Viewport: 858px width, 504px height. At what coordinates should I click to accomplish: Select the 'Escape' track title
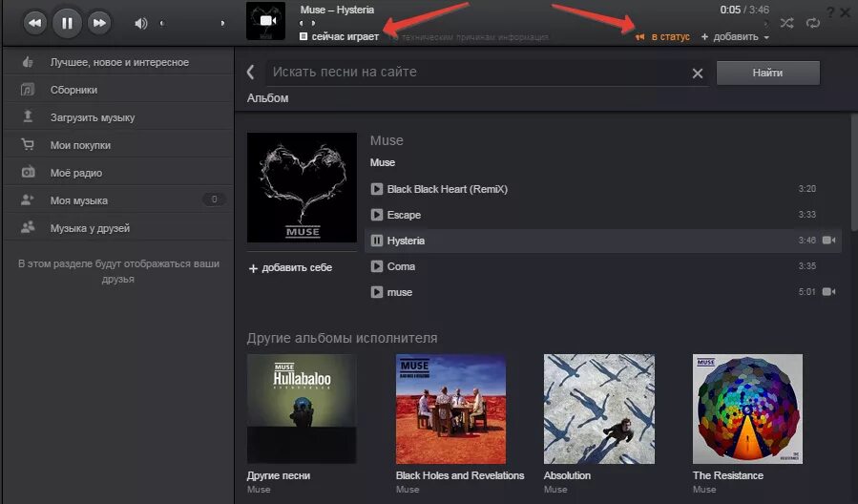(x=404, y=215)
